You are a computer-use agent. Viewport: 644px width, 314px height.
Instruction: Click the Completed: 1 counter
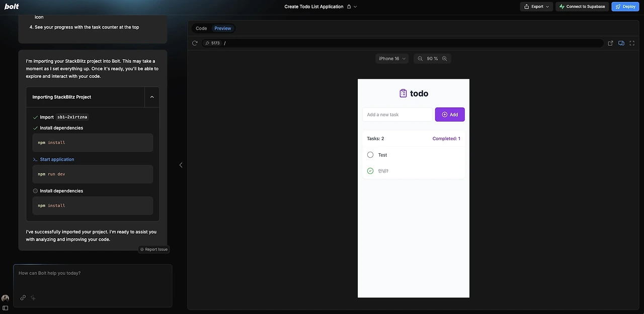coord(446,139)
